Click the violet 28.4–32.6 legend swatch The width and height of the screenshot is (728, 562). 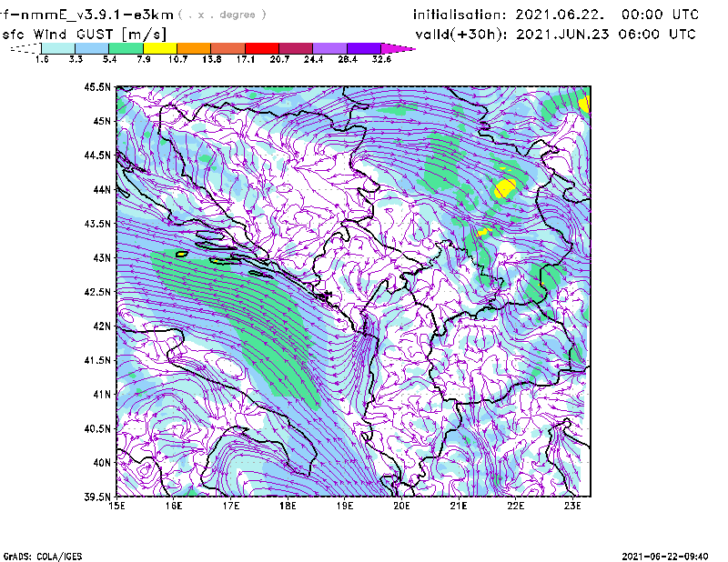(x=363, y=48)
